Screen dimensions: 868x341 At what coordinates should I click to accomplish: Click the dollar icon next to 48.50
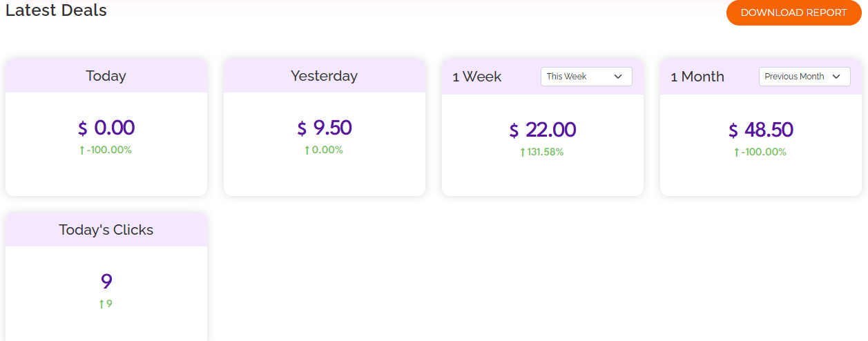pyautogui.click(x=733, y=130)
